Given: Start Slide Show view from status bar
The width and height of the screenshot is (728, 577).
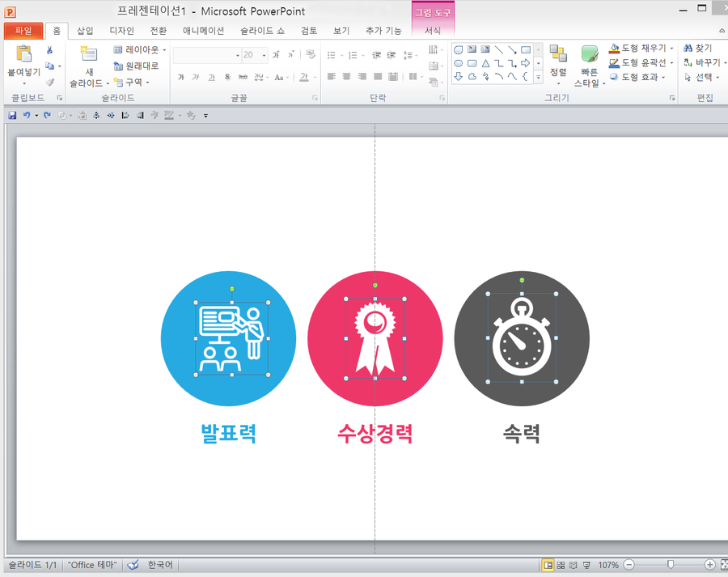Looking at the screenshot, I should 586,565.
